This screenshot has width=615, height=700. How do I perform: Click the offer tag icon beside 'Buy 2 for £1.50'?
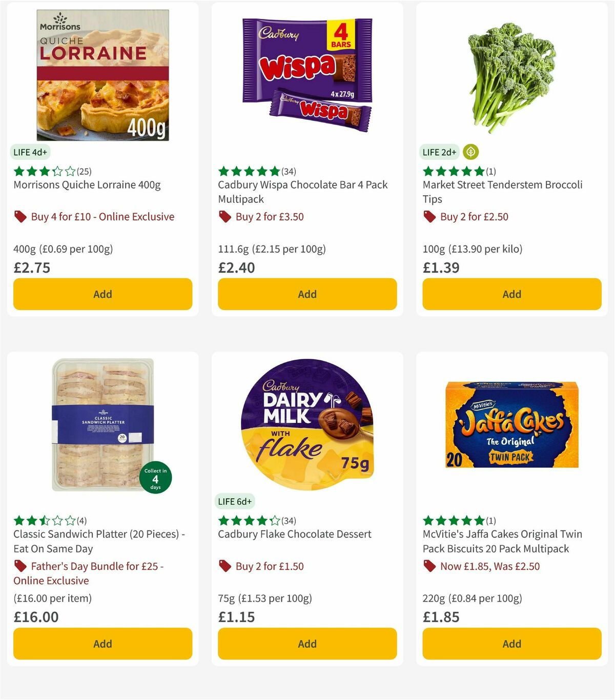click(224, 566)
